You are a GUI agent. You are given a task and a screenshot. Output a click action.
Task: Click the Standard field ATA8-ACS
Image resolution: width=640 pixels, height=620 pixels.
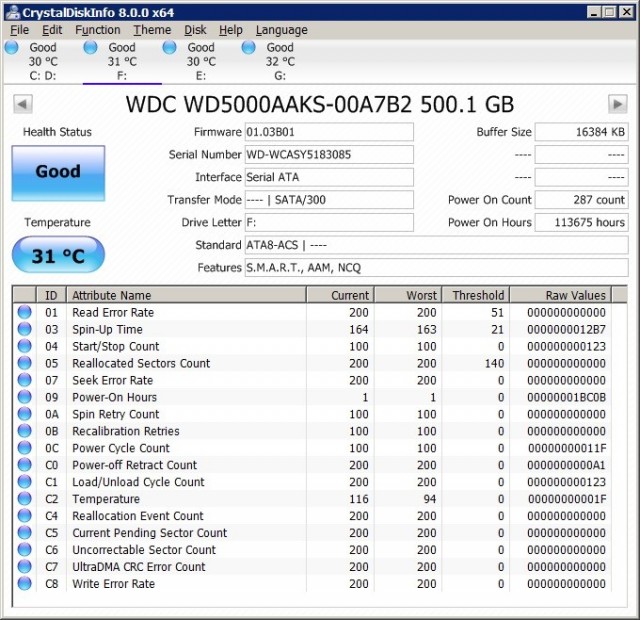coord(436,245)
